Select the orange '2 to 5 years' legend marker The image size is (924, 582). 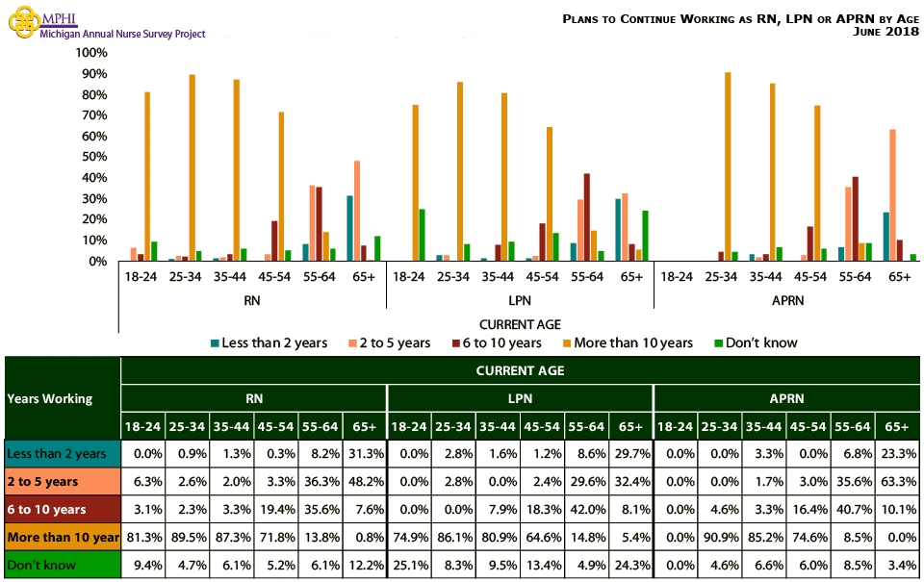[353, 343]
